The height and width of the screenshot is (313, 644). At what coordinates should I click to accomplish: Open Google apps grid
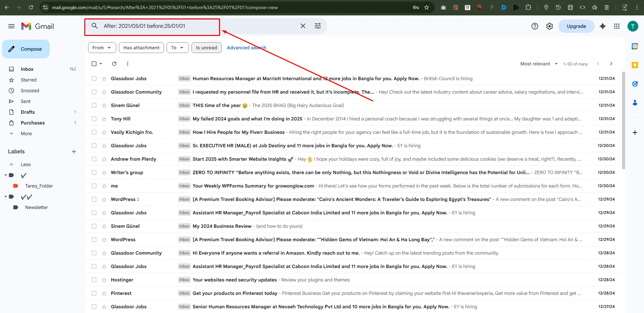[617, 26]
